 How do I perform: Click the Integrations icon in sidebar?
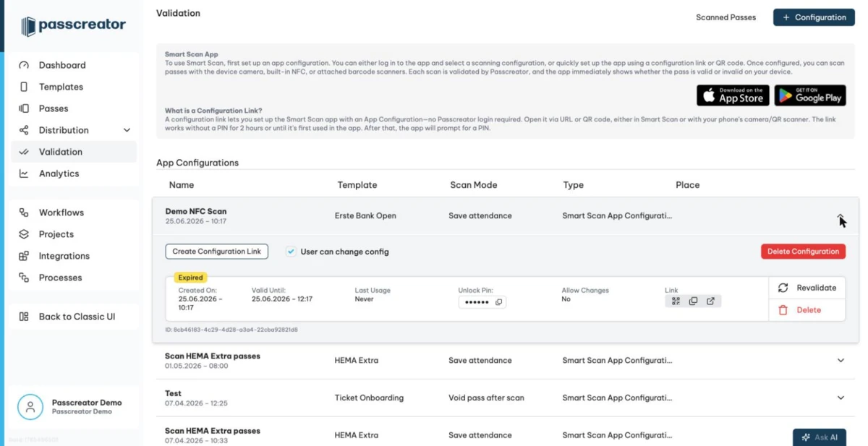point(24,256)
